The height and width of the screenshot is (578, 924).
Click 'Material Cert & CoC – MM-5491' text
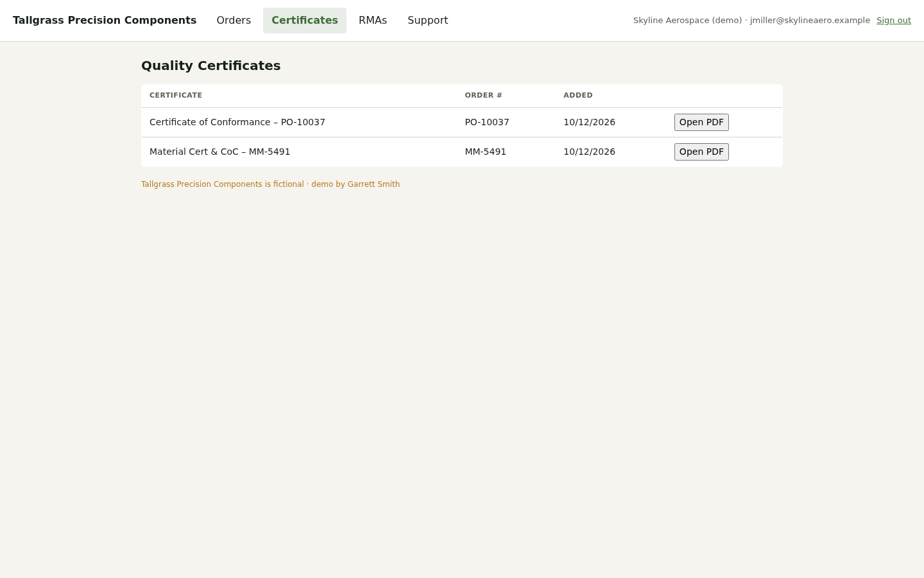220,152
